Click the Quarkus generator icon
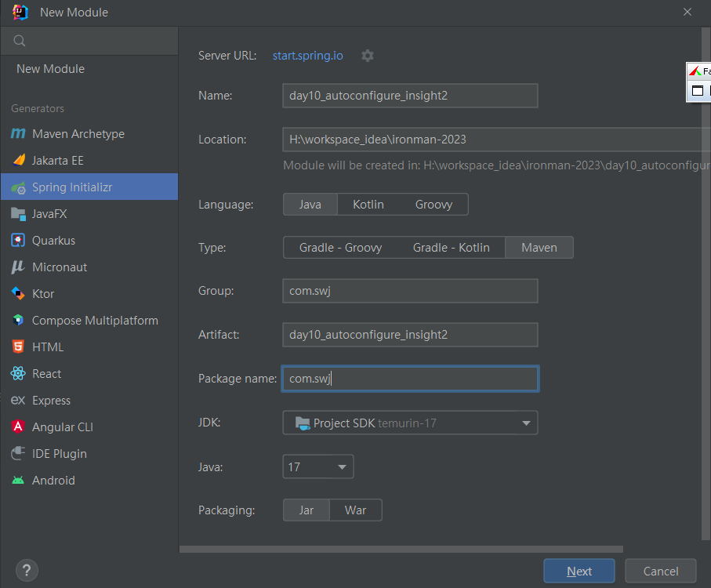Viewport: 711px width, 588px height. [x=18, y=240]
